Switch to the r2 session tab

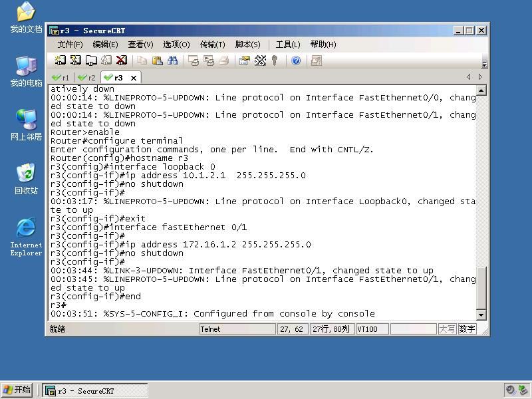[87, 78]
